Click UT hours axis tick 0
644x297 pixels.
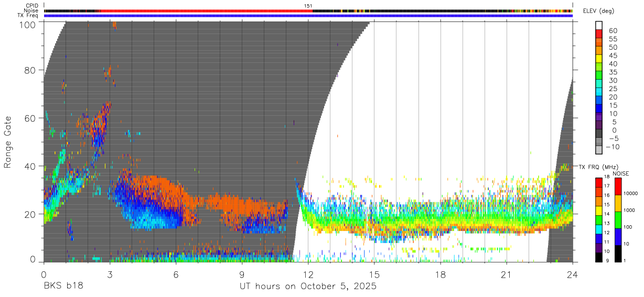pyautogui.click(x=44, y=274)
